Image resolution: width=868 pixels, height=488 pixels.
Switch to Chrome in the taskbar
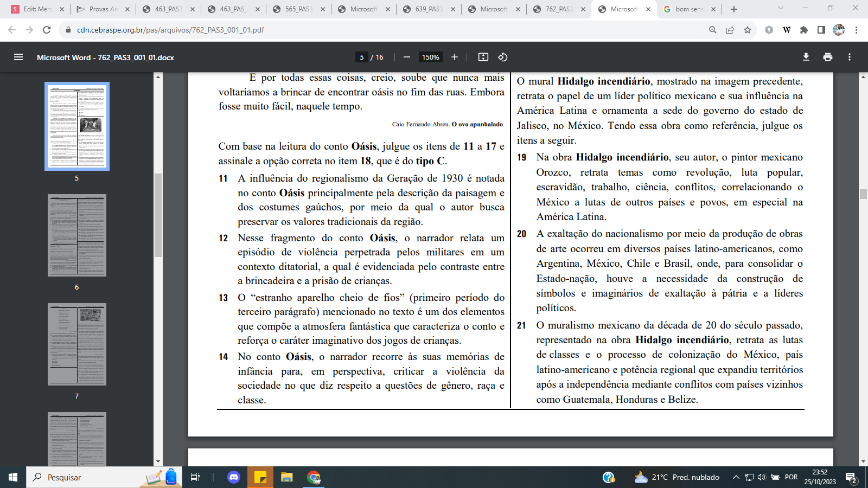click(314, 477)
